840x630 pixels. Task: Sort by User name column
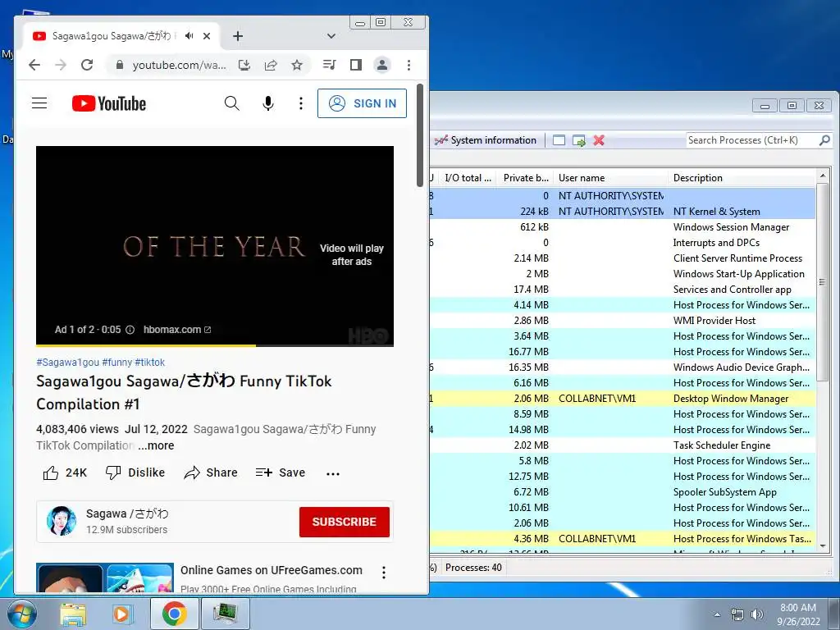pos(610,178)
